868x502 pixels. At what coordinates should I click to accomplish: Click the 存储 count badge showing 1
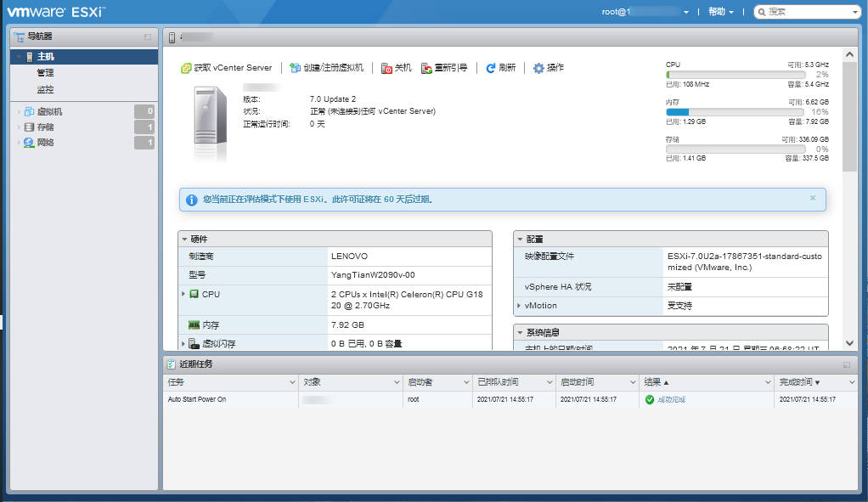pyautogui.click(x=144, y=127)
